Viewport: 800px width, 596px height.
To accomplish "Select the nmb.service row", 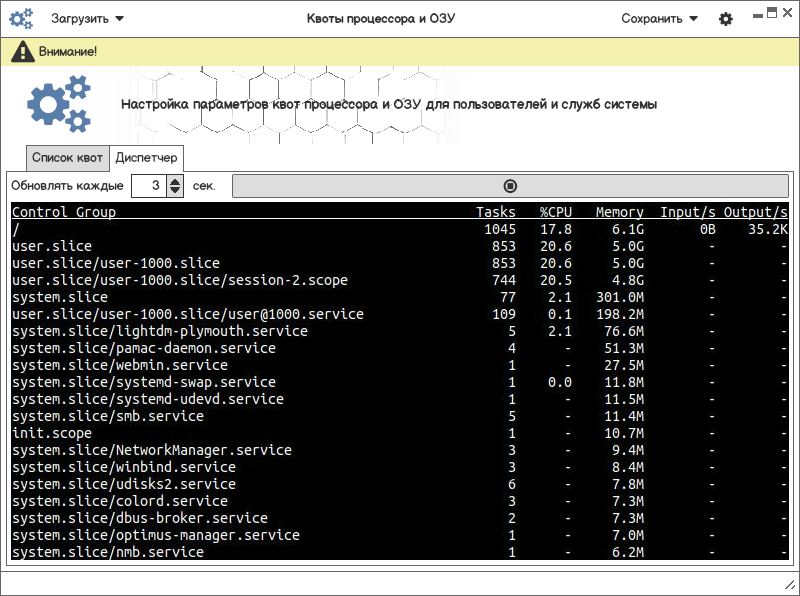I will coord(399,552).
